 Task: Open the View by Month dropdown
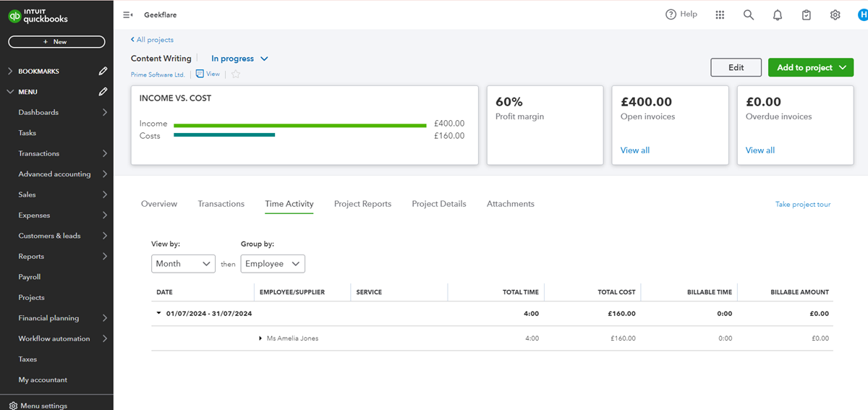click(184, 264)
